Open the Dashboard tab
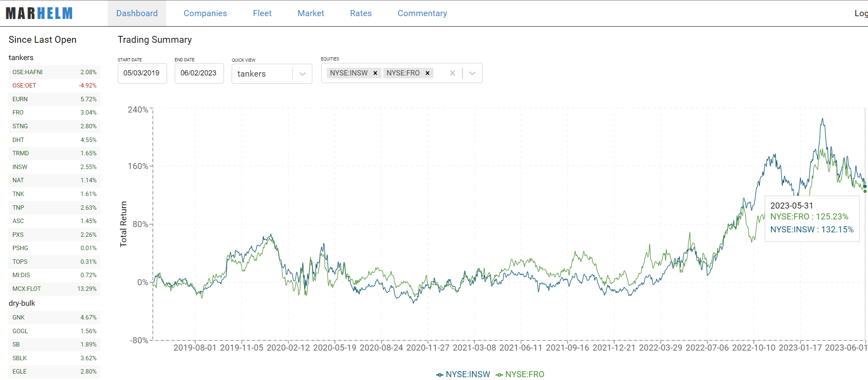The width and height of the screenshot is (868, 380). (x=137, y=13)
